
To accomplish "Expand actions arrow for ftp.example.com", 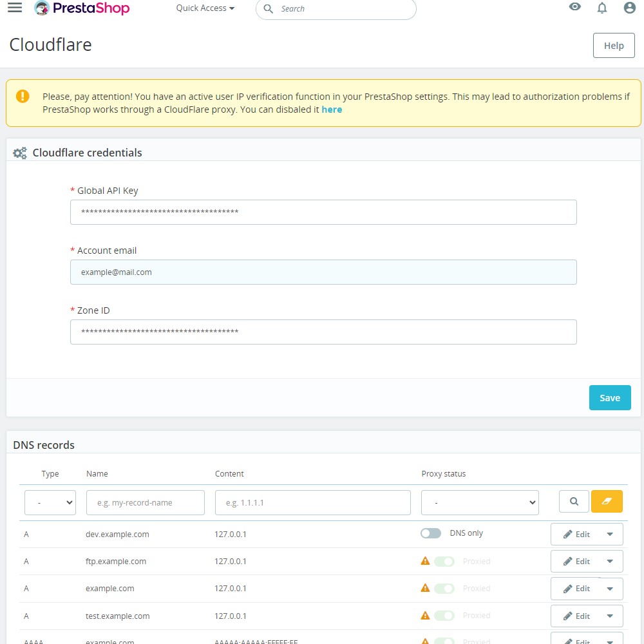I will coord(609,561).
